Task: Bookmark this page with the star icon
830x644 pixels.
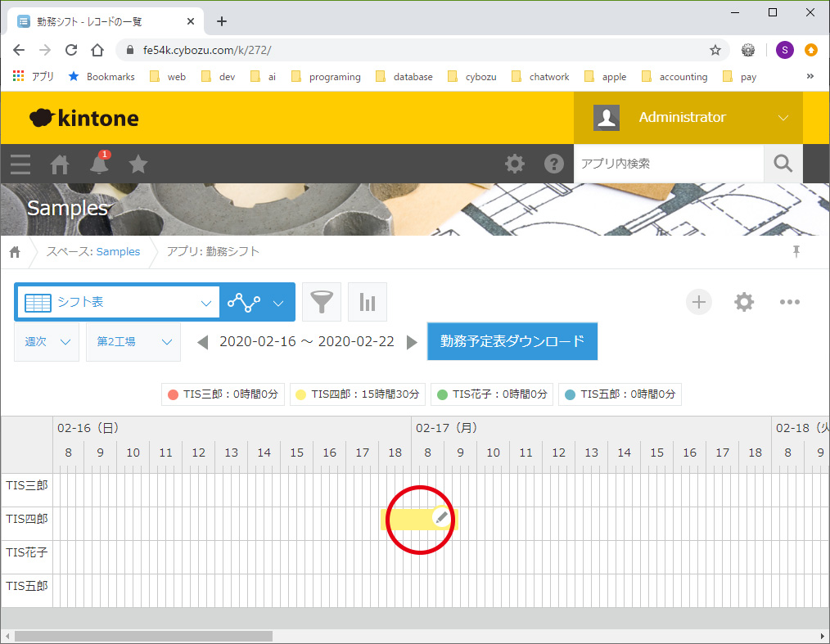Action: click(x=715, y=50)
